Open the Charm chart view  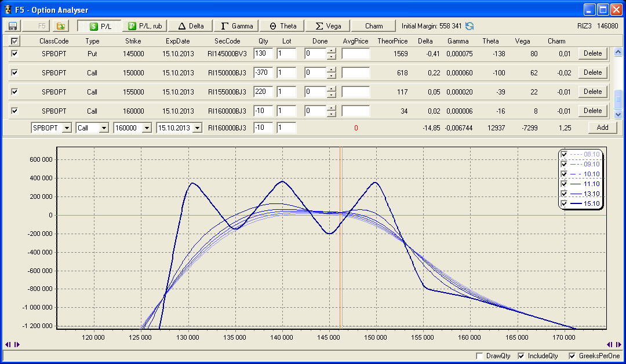point(374,26)
